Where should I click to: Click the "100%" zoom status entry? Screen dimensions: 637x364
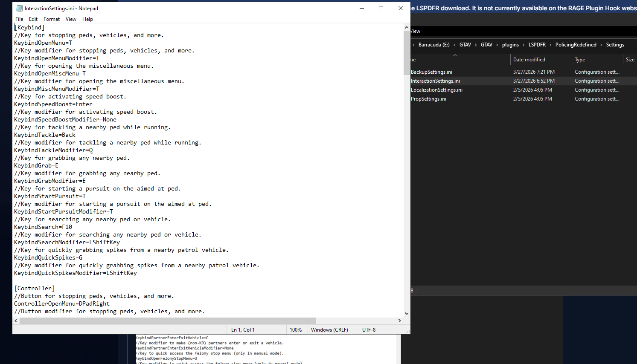pyautogui.click(x=296, y=330)
